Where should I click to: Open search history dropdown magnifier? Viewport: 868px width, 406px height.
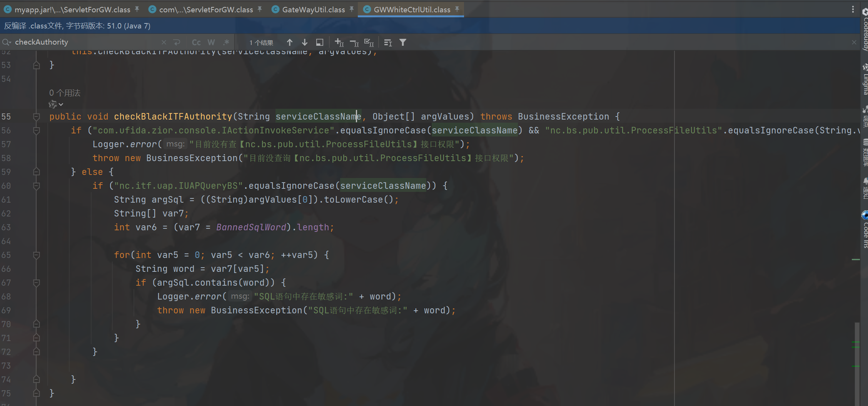tap(7, 42)
